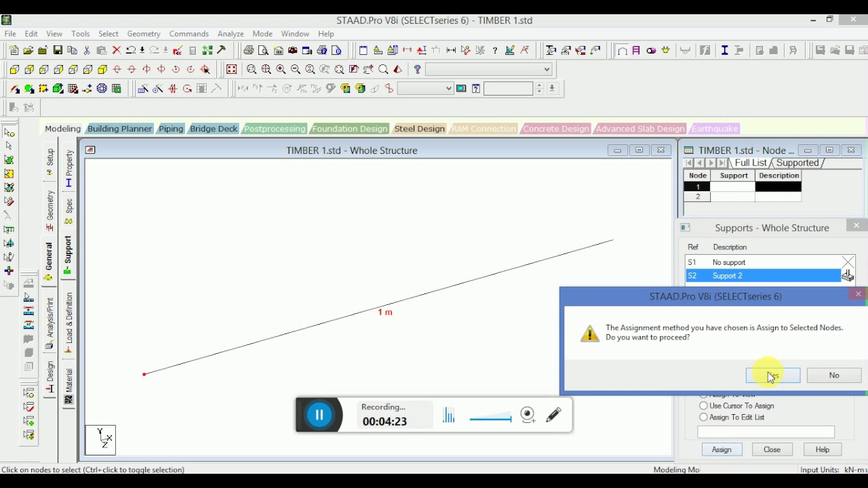
Task: Click the Help button in Supports panel
Action: tap(822, 449)
